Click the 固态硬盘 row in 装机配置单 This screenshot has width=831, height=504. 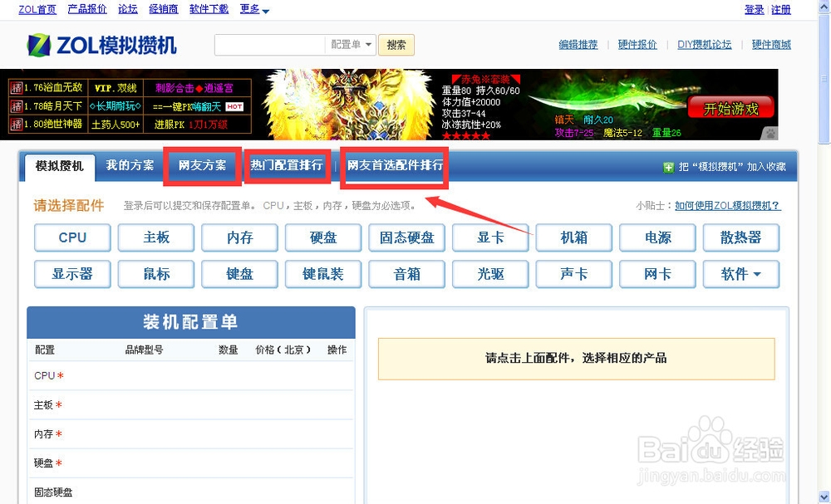(191, 492)
